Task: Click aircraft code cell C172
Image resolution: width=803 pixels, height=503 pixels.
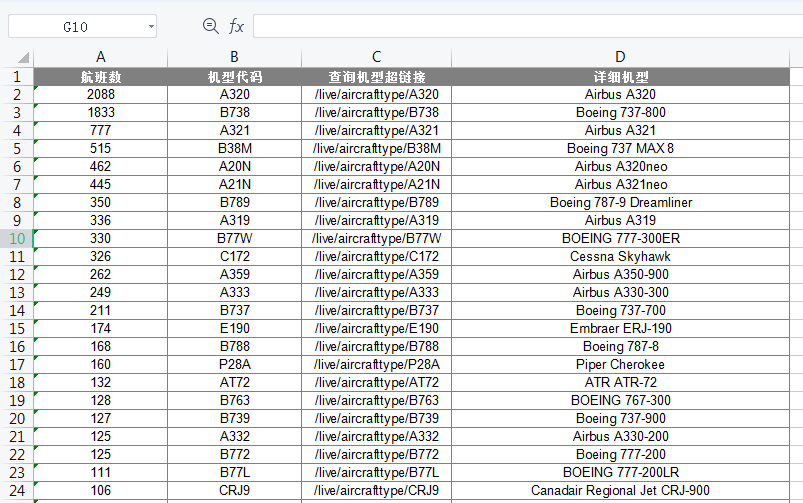Action: pos(235,257)
